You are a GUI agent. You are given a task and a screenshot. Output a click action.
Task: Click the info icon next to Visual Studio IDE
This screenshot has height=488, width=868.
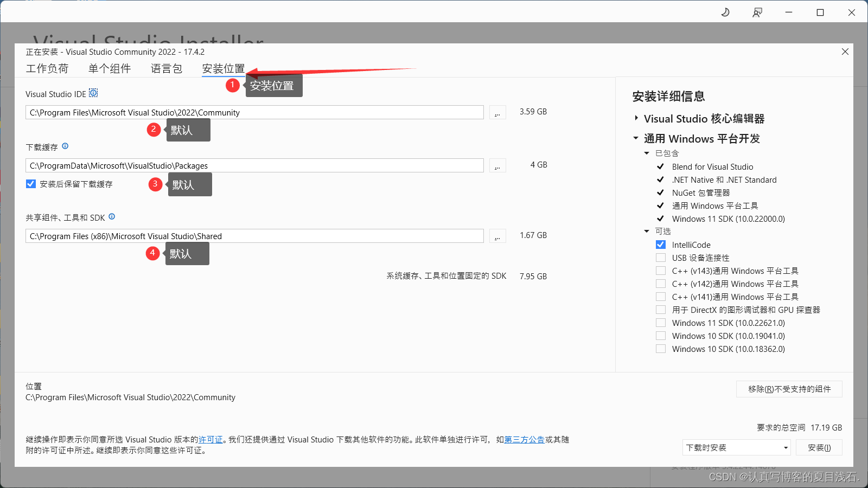93,93
